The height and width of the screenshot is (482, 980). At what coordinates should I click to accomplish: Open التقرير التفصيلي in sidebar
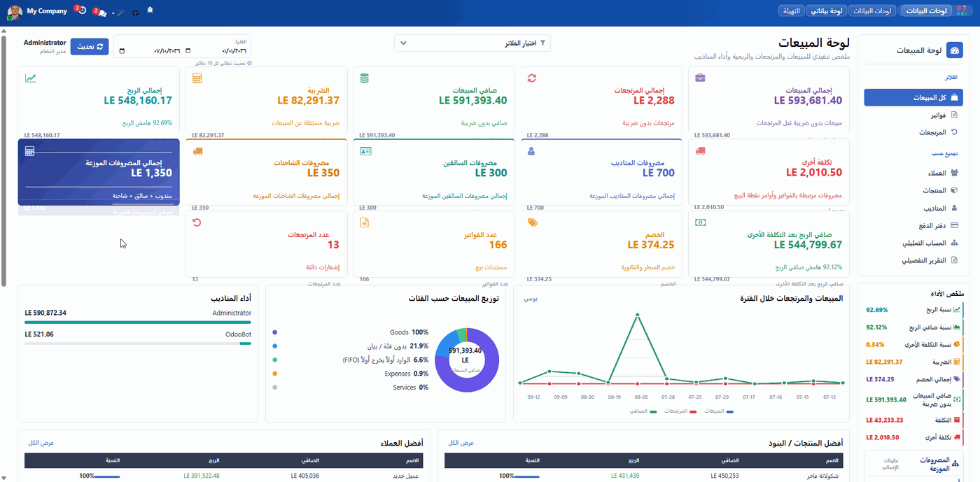tap(913, 260)
